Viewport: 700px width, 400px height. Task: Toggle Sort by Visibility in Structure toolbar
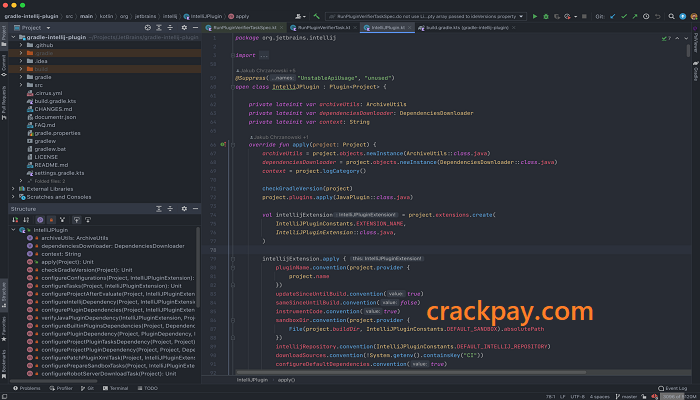15,220
